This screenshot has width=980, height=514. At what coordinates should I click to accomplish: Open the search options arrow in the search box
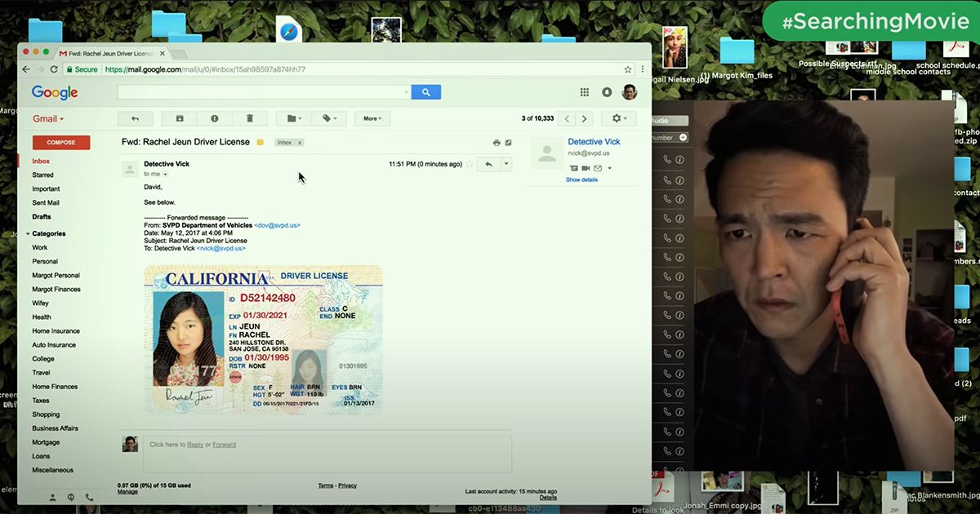coord(406,92)
